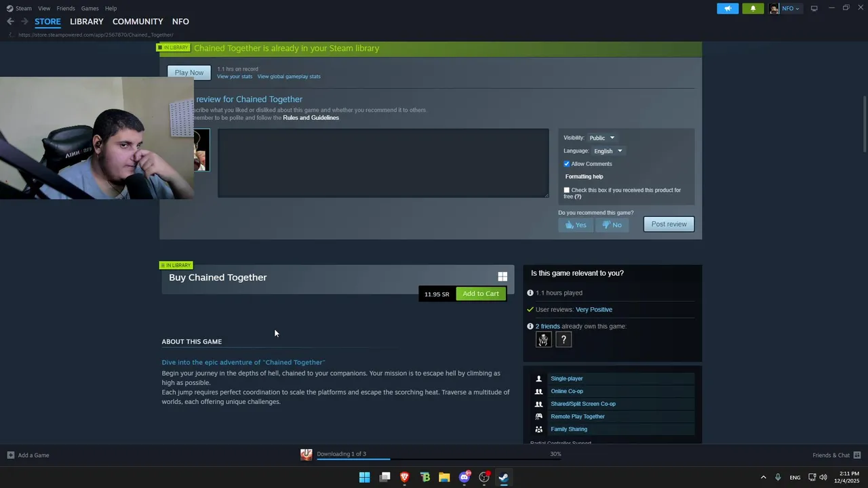Open the Windows Start menu
The image size is (868, 488).
click(364, 477)
